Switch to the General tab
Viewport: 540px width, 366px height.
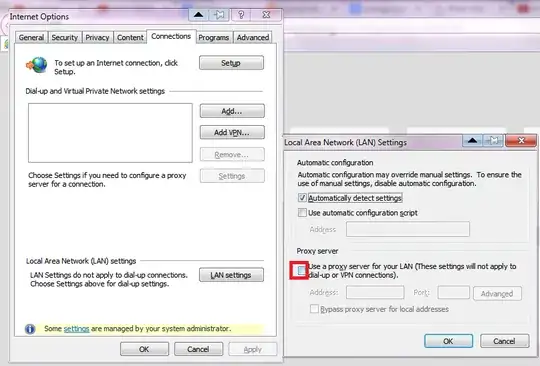31,37
